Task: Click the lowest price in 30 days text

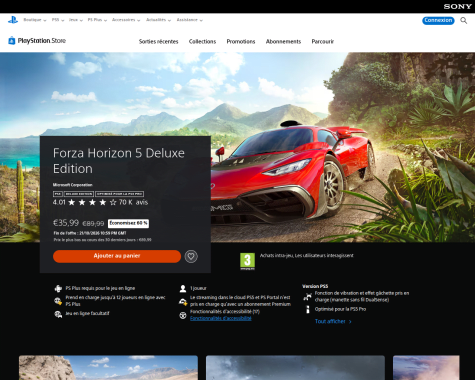Action: (x=102, y=240)
